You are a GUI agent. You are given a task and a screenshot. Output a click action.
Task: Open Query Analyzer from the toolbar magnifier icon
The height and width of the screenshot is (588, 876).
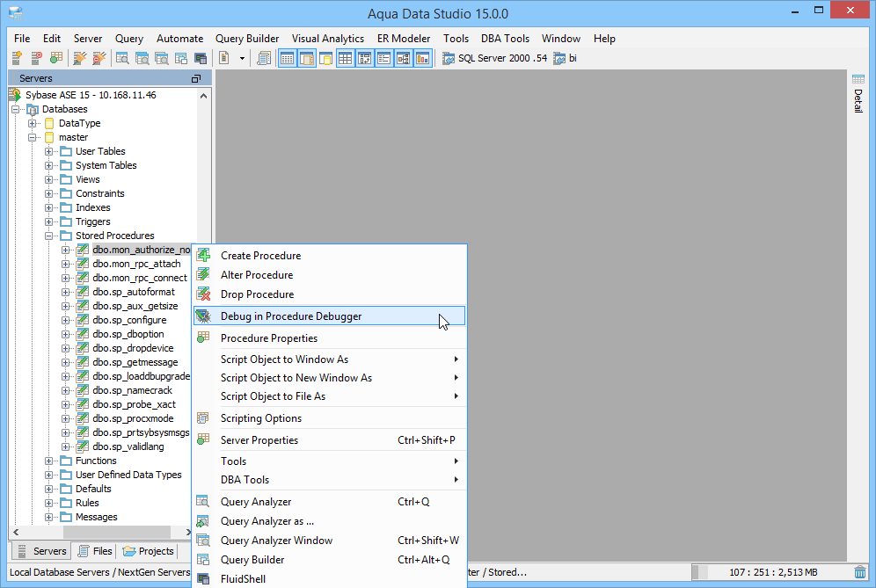tap(122, 58)
